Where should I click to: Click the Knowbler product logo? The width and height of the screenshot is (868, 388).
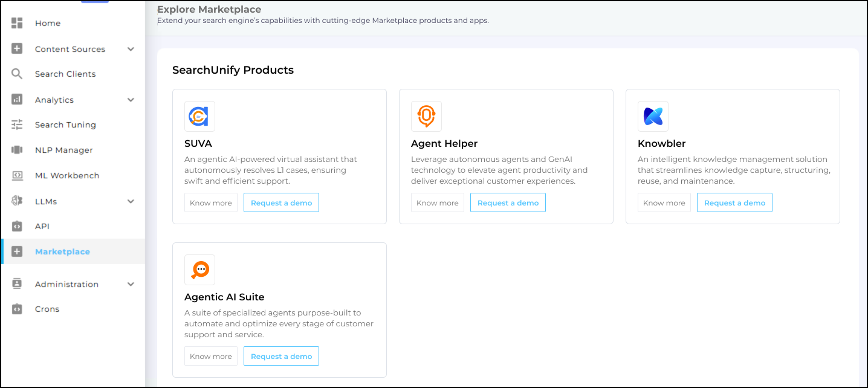click(653, 116)
